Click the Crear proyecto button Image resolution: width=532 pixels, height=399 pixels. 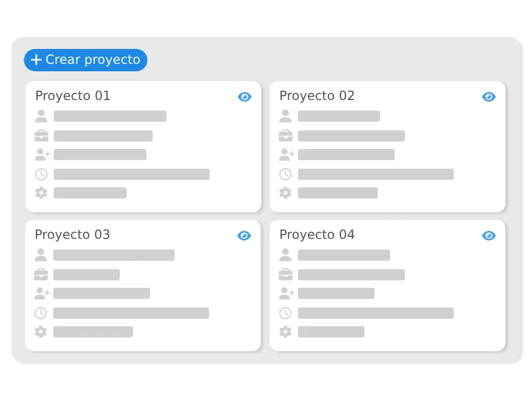86,60
